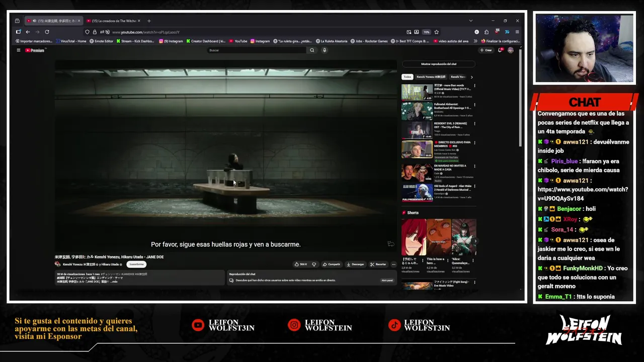Select the Todos filter chip
The width and height of the screenshot is (644, 362).
coord(407,77)
